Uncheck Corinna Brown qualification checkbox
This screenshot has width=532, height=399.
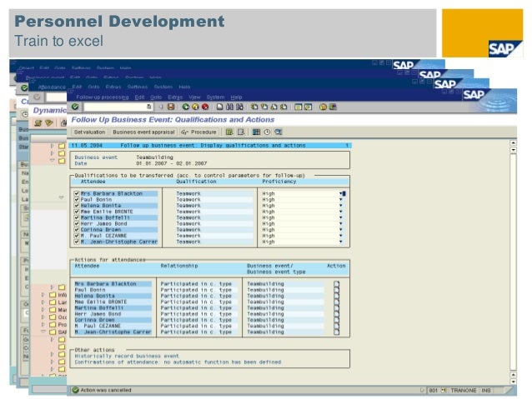click(x=77, y=230)
